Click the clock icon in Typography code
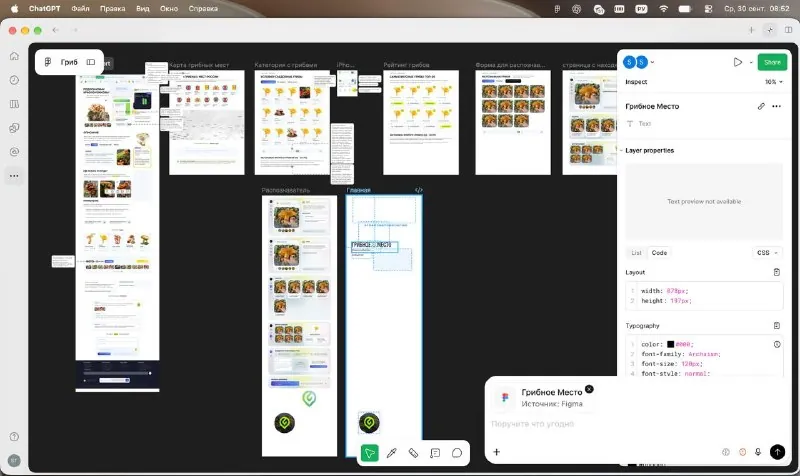 tap(777, 344)
